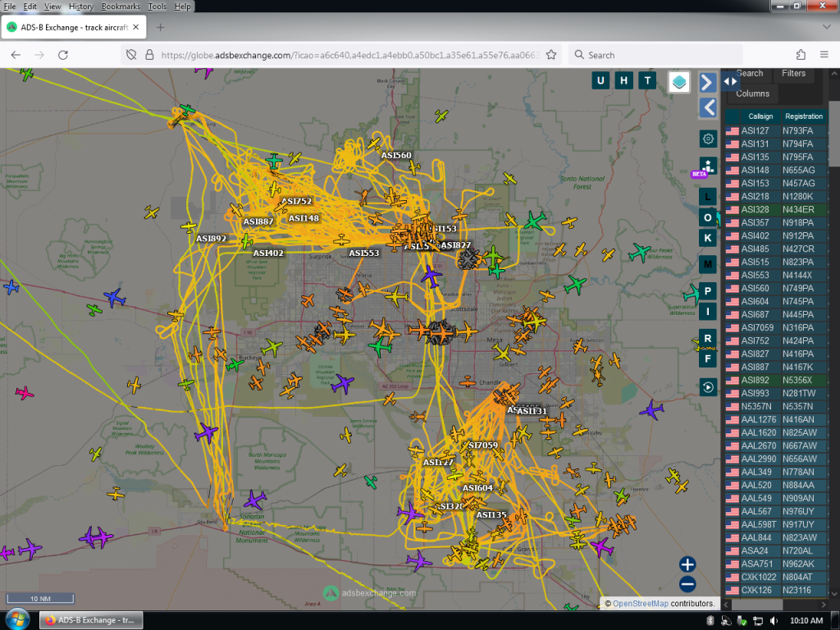Image resolution: width=840 pixels, height=630 pixels.
Task: Click registration N804AT in the table
Action: 797,577
